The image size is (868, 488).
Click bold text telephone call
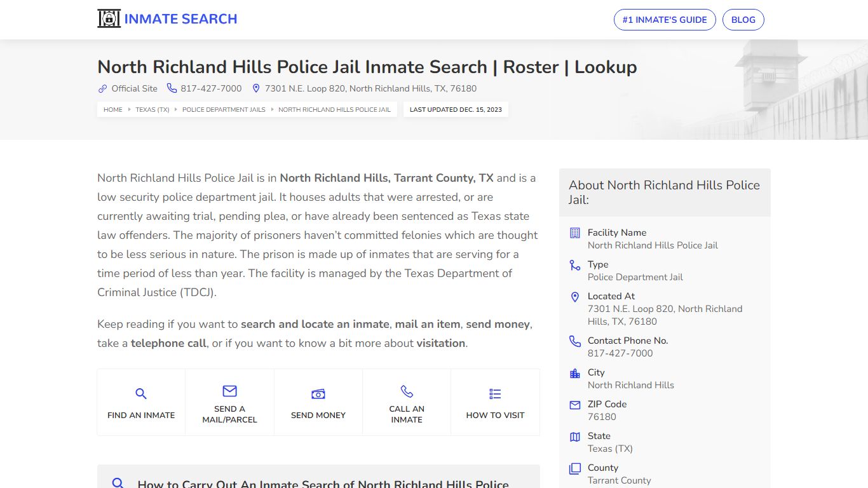[x=168, y=343]
